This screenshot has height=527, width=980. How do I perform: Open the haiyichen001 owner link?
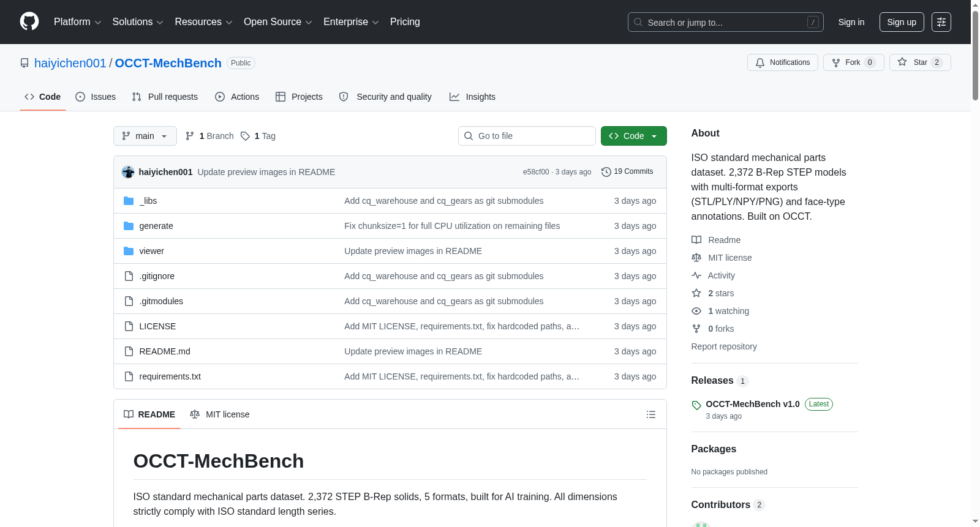click(70, 63)
